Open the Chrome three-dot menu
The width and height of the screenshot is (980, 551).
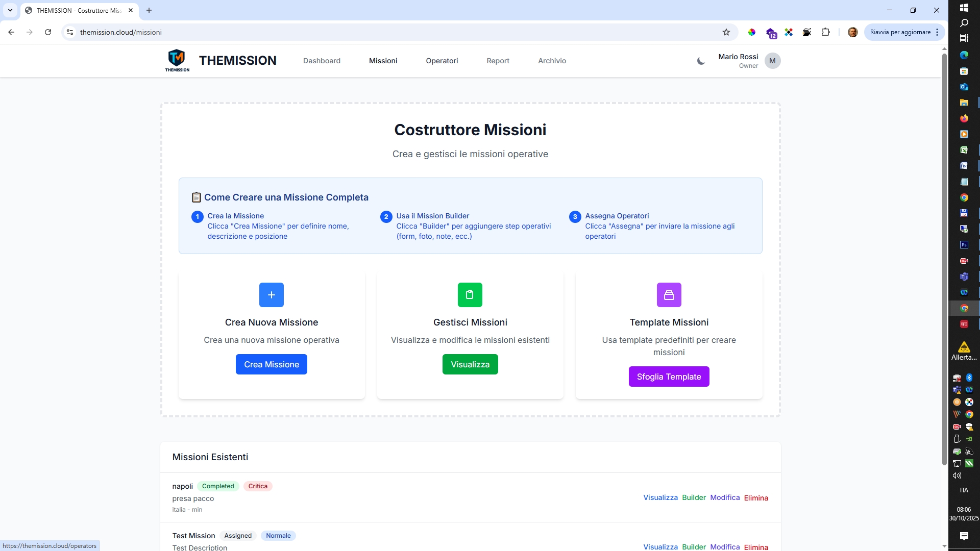coord(937,32)
